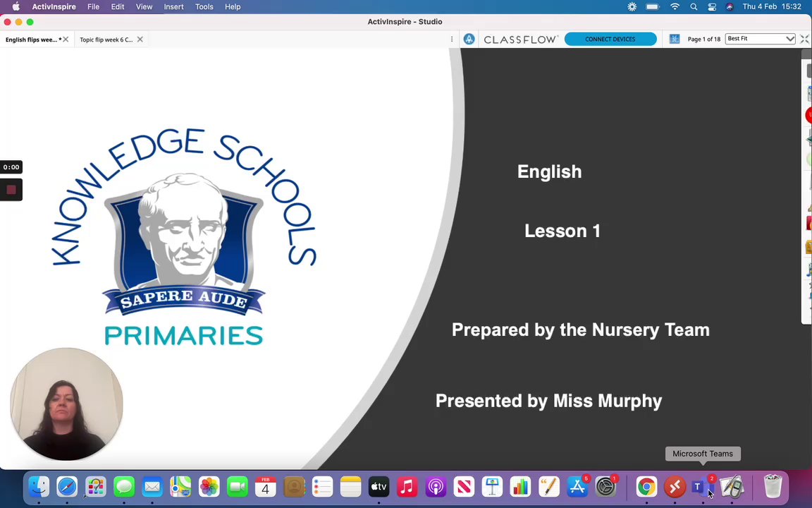Open the Tools menu
Screen dimensions: 812x508
pos(204,7)
